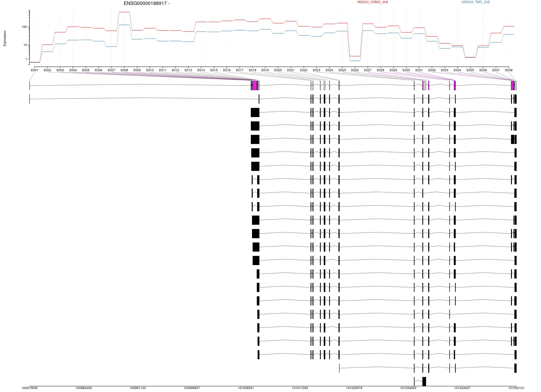Click genomic coordinate 100973695
The width and height of the screenshot is (541, 392).
[x=30, y=388]
